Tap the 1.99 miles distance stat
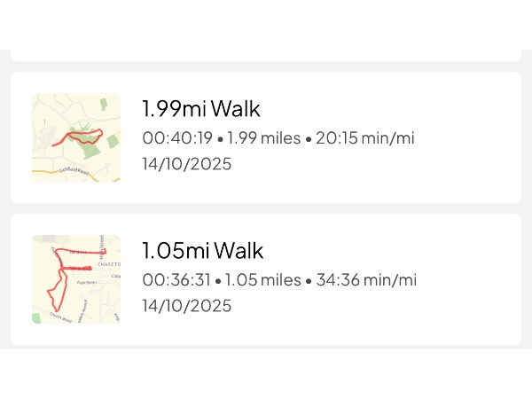Screen dimensions: 532x399 264,138
